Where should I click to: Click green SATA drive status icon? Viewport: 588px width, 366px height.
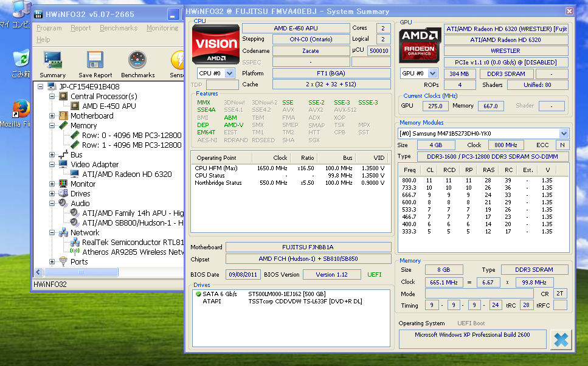pos(198,294)
